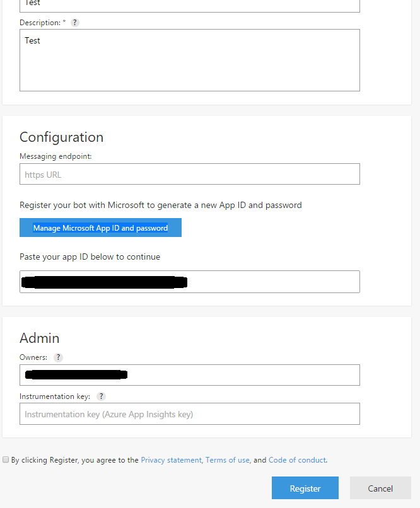The image size is (420, 508).
Task: Tick the agreement checkbox before Register
Action: point(6,460)
